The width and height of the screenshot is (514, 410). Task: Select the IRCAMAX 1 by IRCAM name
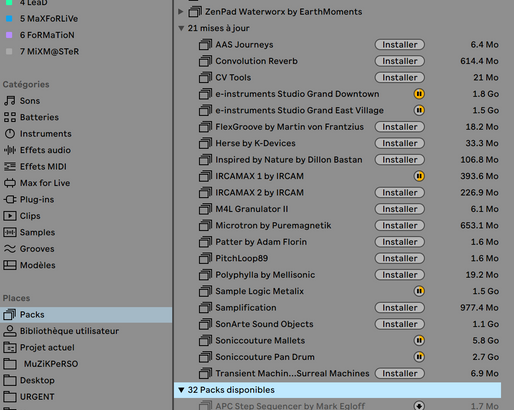pos(259,176)
